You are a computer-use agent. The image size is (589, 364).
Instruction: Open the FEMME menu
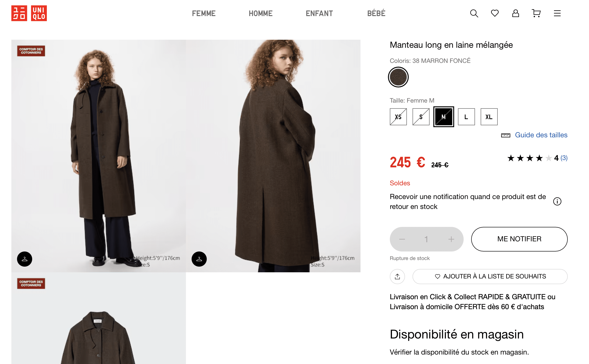(x=204, y=13)
